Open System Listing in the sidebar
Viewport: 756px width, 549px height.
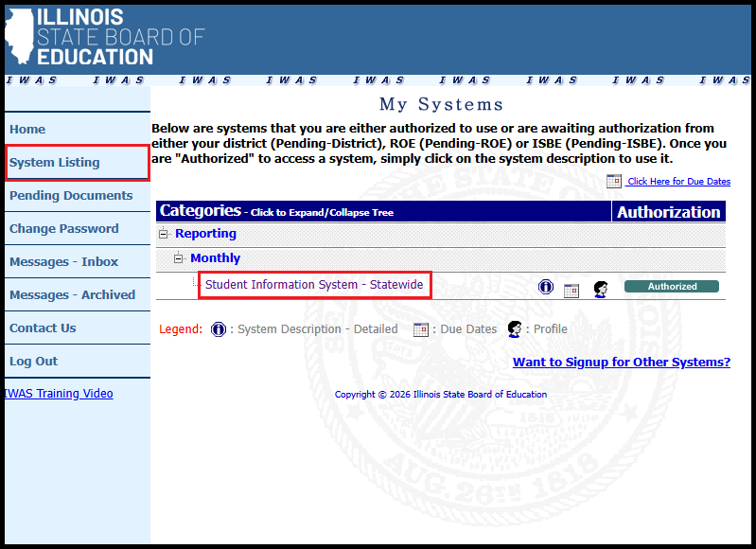[x=55, y=163]
